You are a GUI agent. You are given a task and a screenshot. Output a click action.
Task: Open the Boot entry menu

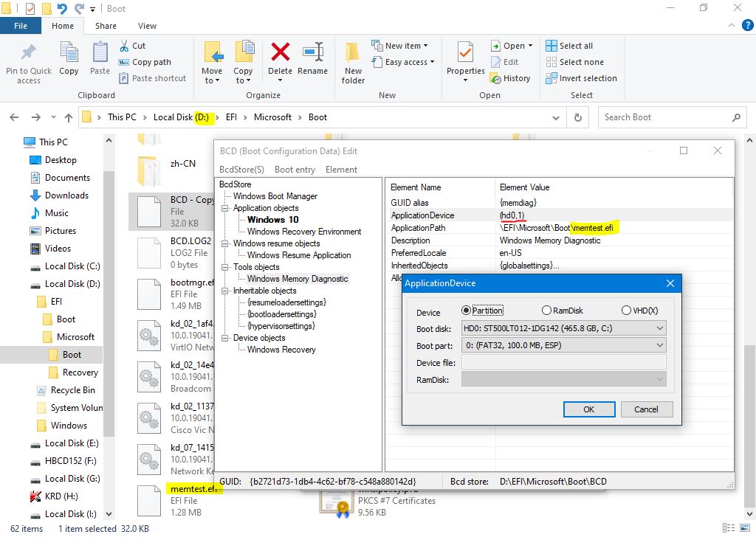pyautogui.click(x=295, y=170)
